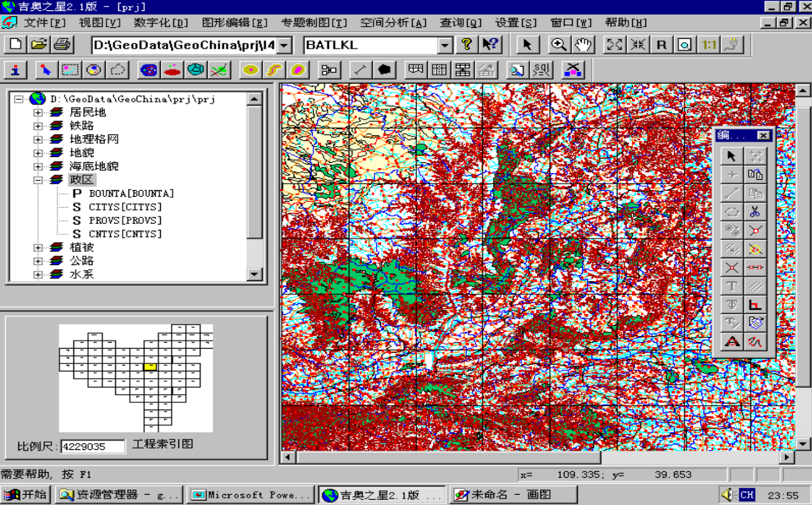Screen dimensions: 812x505
Task: Select the CITYS[CITYS] layer
Action: (126, 207)
